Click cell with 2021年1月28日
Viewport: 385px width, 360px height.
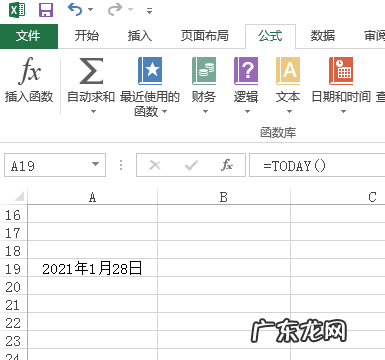[92, 268]
